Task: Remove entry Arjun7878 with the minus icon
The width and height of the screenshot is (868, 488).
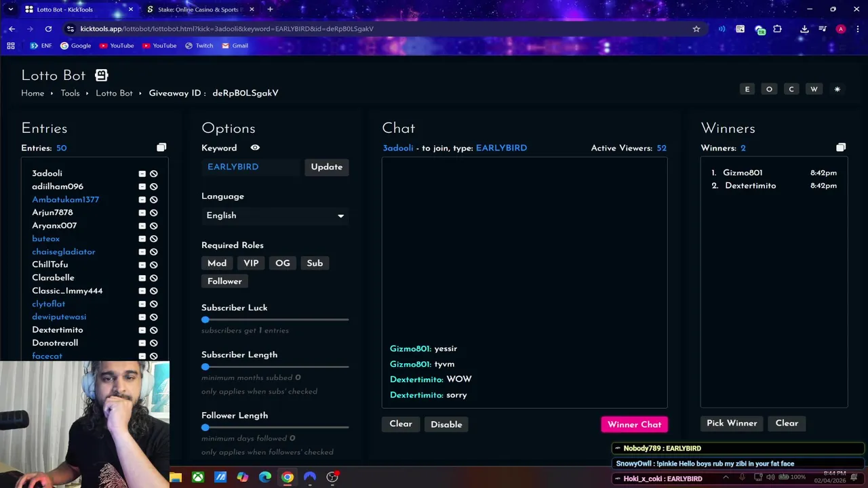Action: tap(142, 213)
